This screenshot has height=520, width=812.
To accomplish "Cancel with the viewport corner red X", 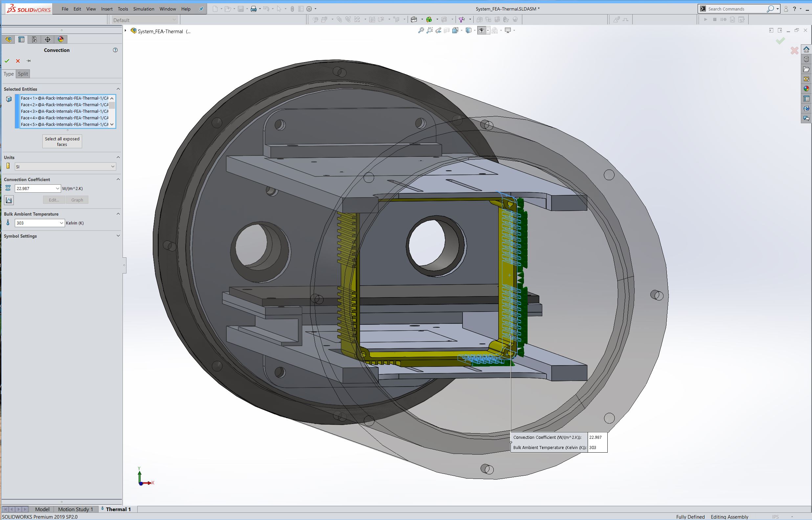I will tap(795, 51).
